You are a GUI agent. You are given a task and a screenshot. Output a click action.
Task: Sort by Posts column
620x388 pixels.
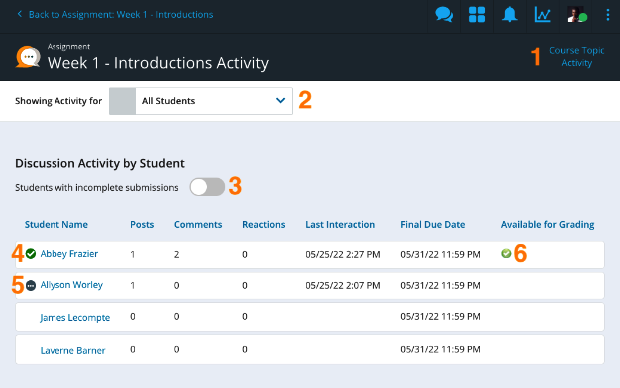click(142, 225)
